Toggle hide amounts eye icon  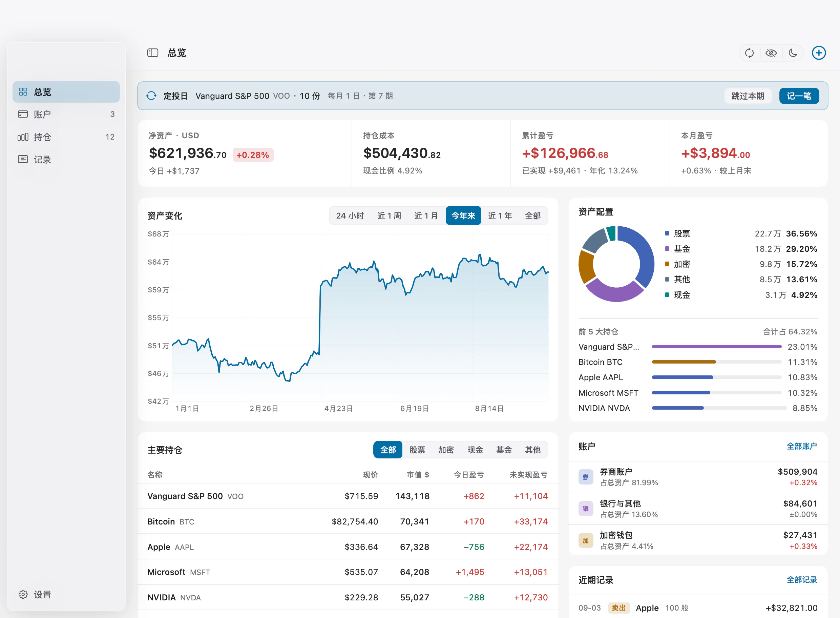(771, 53)
